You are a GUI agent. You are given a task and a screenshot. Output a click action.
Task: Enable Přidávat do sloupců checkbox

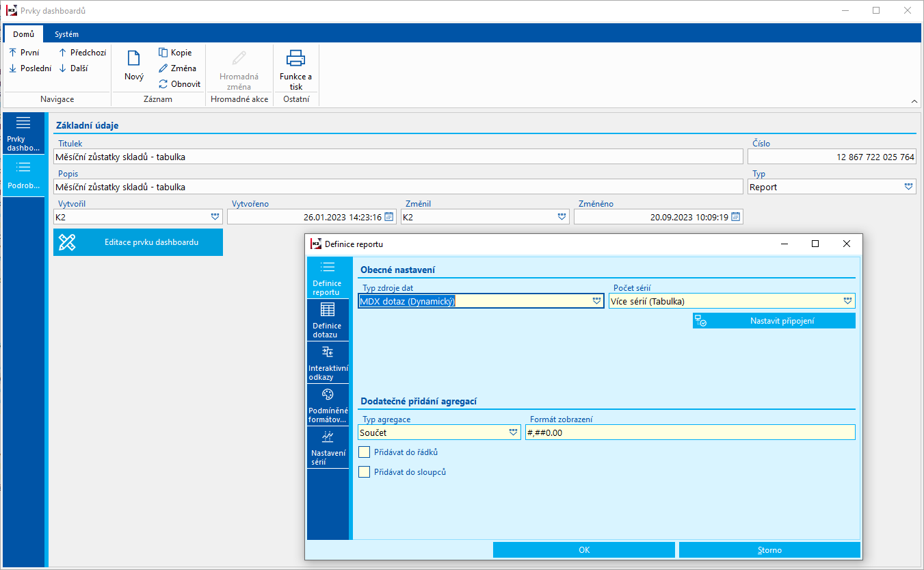[364, 472]
